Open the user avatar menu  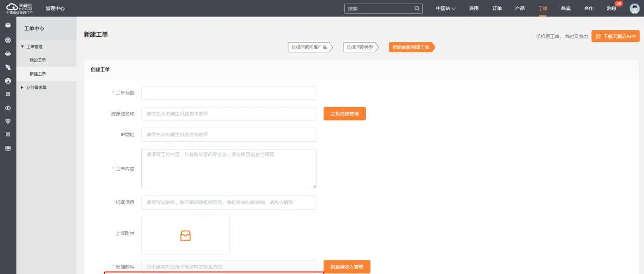point(634,8)
